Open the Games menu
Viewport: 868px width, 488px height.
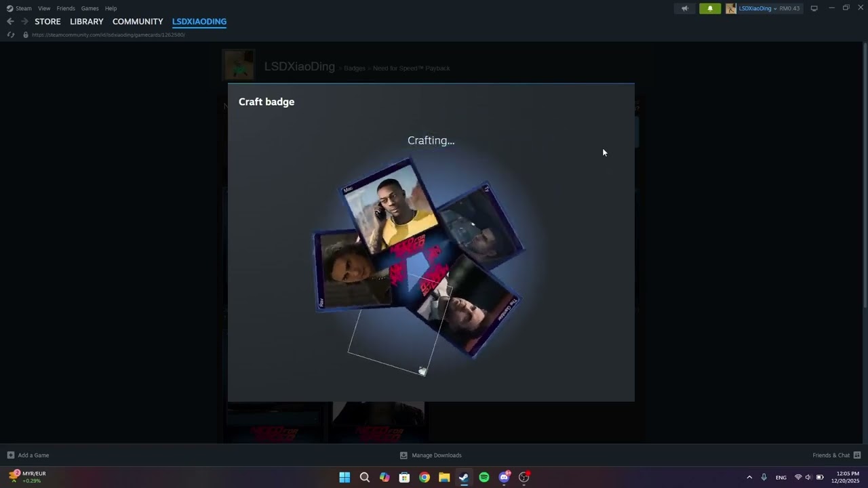pyautogui.click(x=90, y=8)
